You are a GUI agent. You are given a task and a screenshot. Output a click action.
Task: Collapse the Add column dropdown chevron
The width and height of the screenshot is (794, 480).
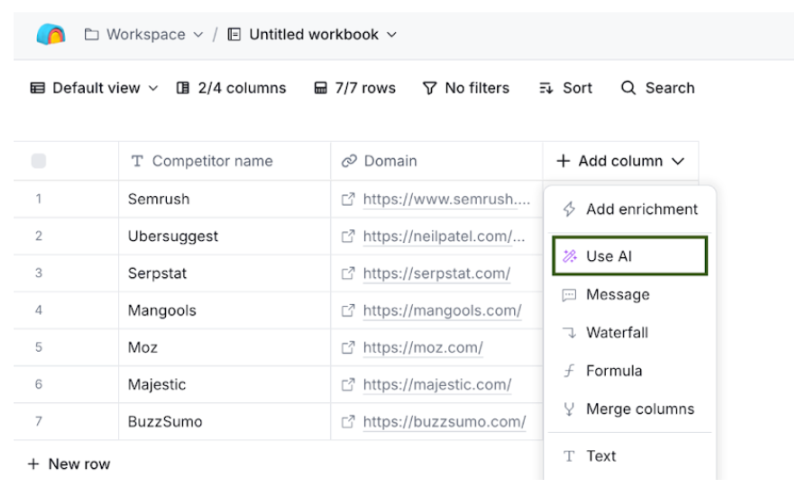click(678, 162)
